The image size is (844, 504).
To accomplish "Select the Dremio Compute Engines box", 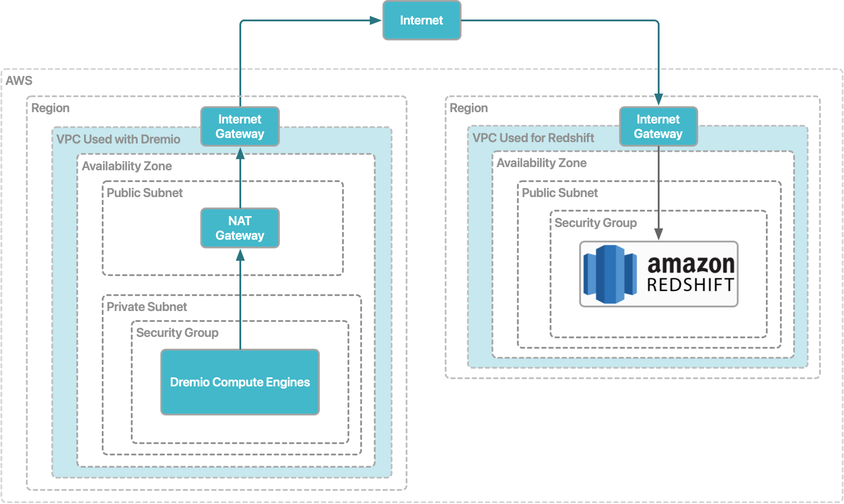I will click(x=240, y=382).
